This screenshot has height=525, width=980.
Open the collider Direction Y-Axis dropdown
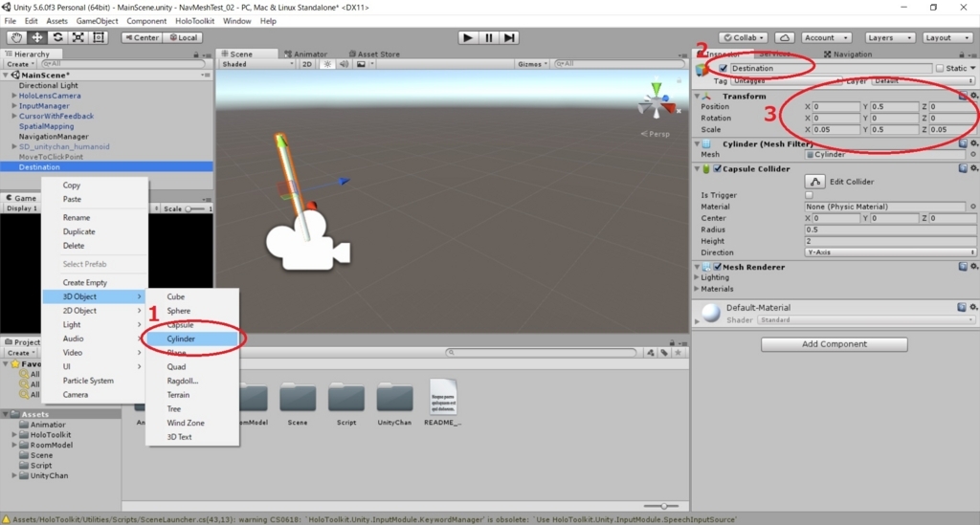point(890,252)
